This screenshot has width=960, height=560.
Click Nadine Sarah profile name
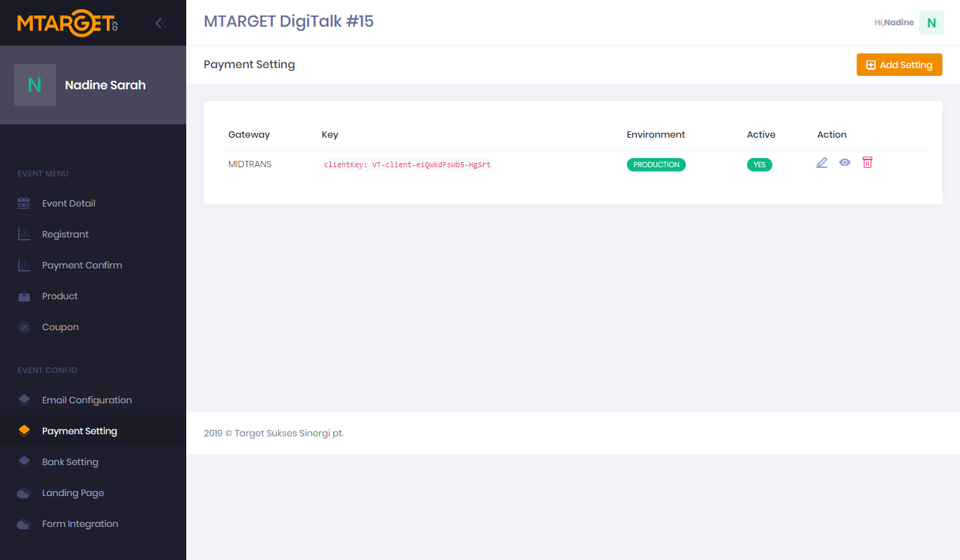[105, 85]
